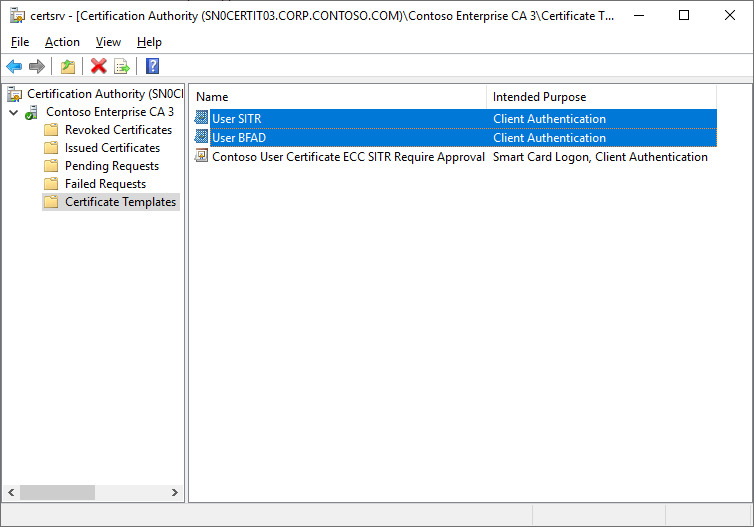
Task: Click the Forward arrow toolbar icon
Action: pos(37,66)
